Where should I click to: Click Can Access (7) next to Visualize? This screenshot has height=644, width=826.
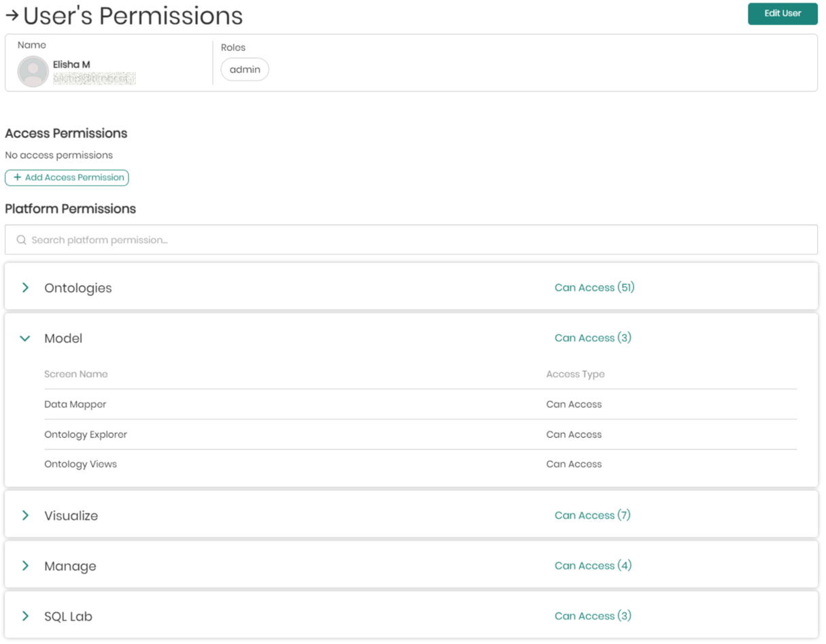(x=593, y=515)
